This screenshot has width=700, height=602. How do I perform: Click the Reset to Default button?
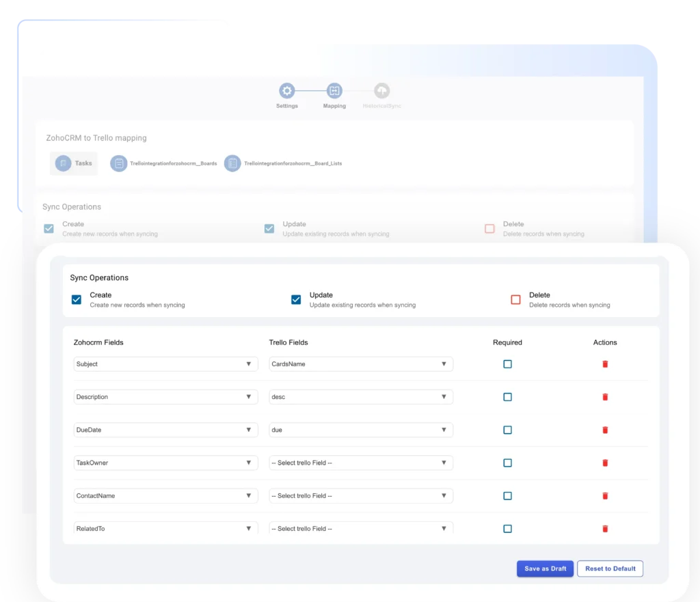point(610,569)
